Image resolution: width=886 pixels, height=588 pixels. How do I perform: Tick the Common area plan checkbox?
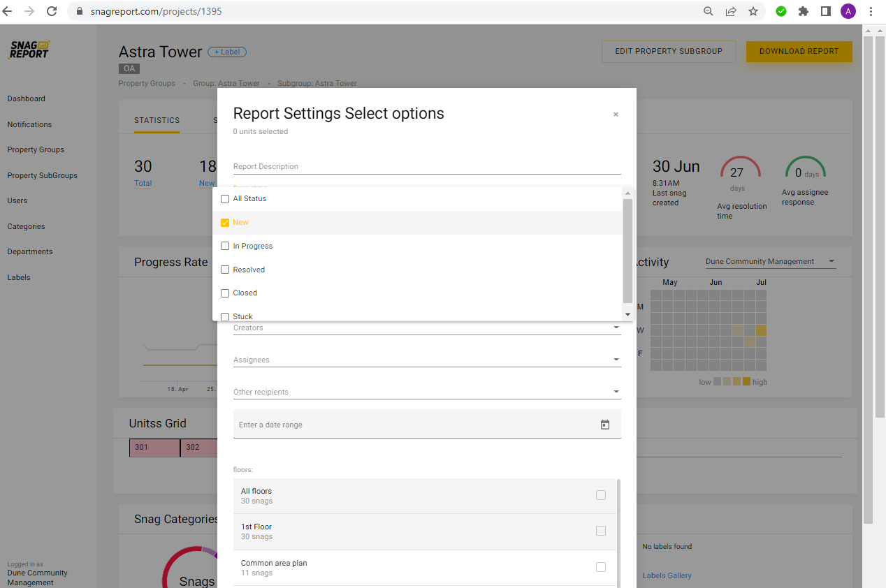point(601,567)
